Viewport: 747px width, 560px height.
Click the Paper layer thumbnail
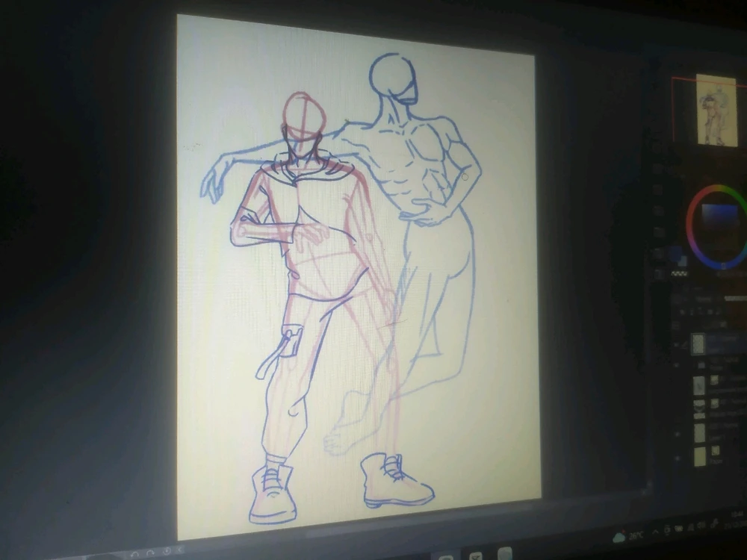pos(700,455)
